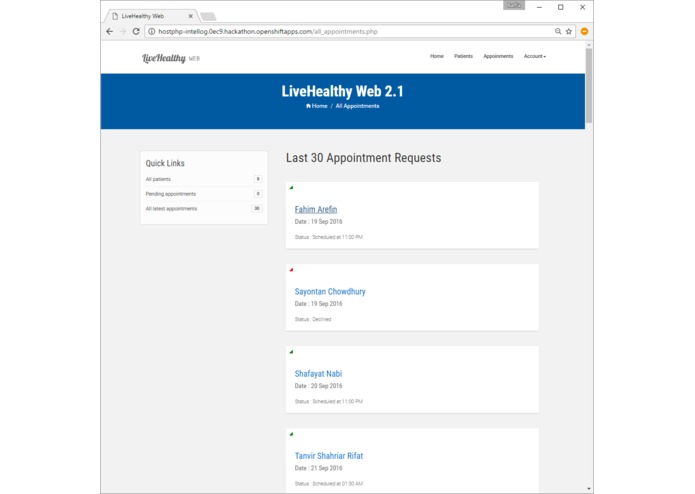This screenshot has width=695, height=494.
Task: Click 'Scheduled at 01:30 AM' status text
Action: click(x=337, y=483)
